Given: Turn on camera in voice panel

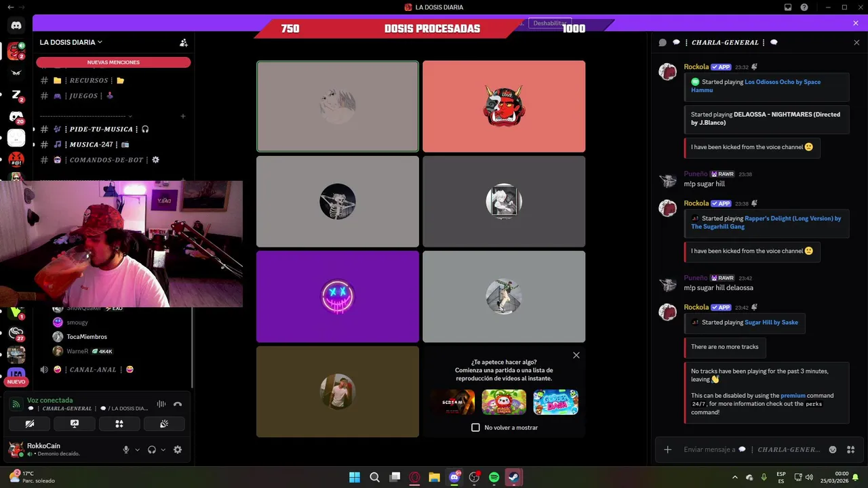Looking at the screenshot, I should 30,424.
